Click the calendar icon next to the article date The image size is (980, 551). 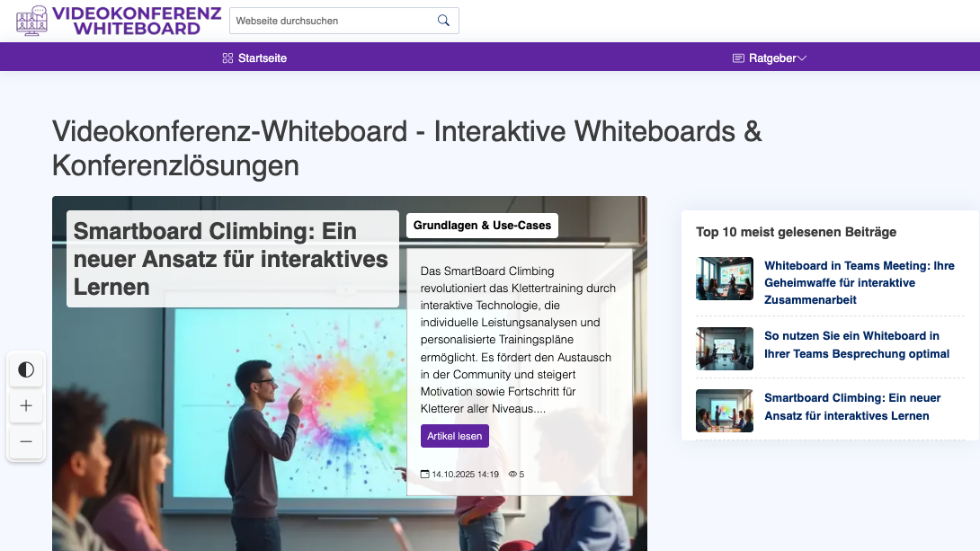coord(424,474)
